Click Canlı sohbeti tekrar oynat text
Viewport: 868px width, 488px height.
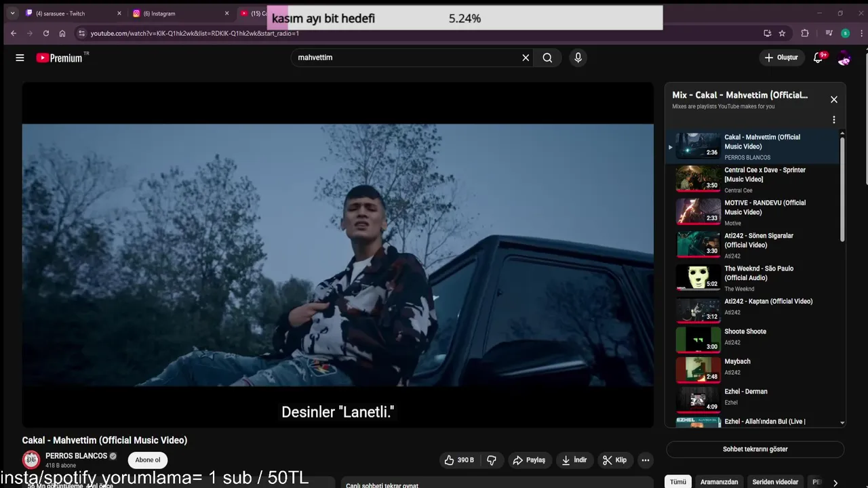[x=382, y=485]
